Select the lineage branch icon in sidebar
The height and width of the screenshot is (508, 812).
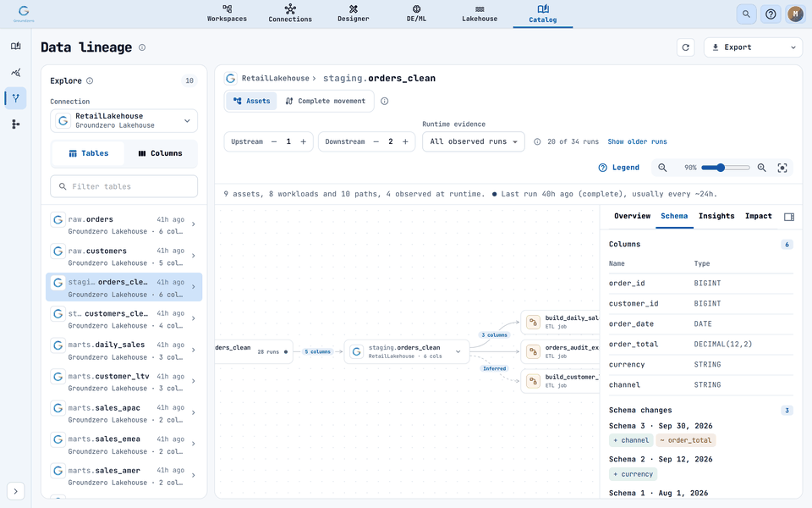[15, 98]
